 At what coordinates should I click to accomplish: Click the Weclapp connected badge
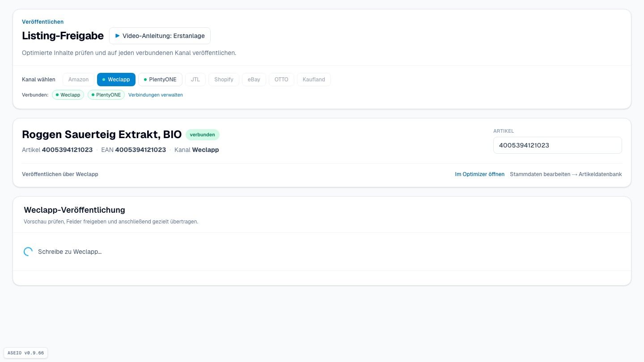pos(68,95)
